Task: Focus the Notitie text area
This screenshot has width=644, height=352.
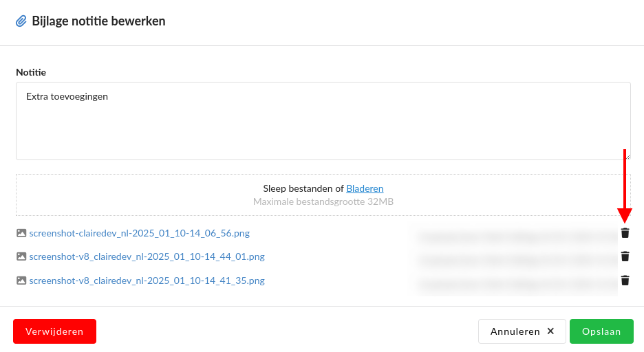Action: coord(323,121)
